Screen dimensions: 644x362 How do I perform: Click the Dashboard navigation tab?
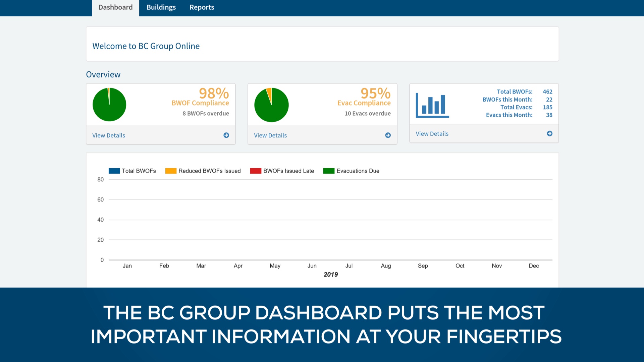[x=115, y=7]
